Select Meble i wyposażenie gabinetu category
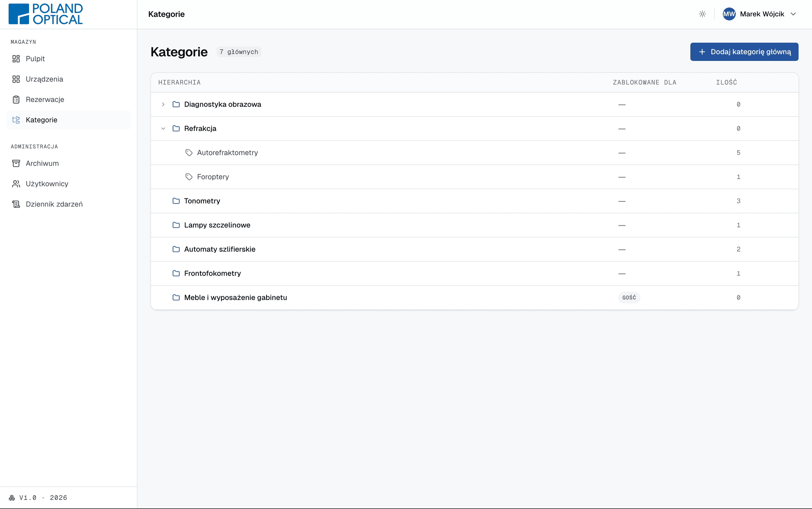 click(236, 298)
